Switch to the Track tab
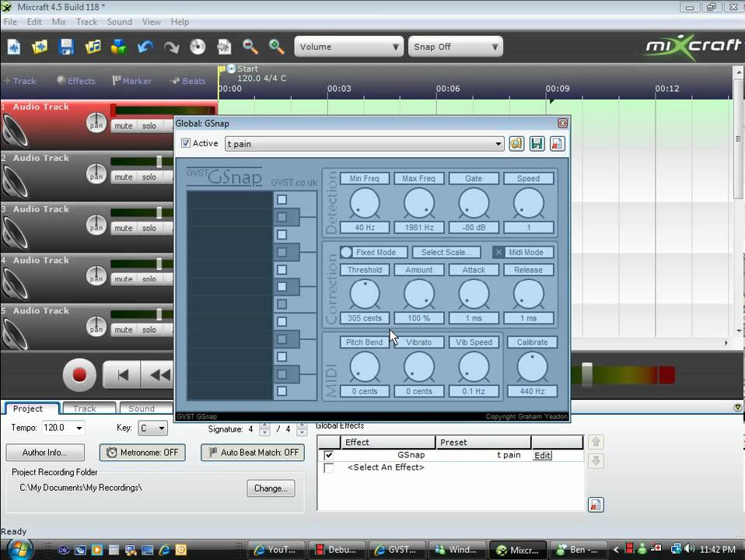 tap(89, 408)
